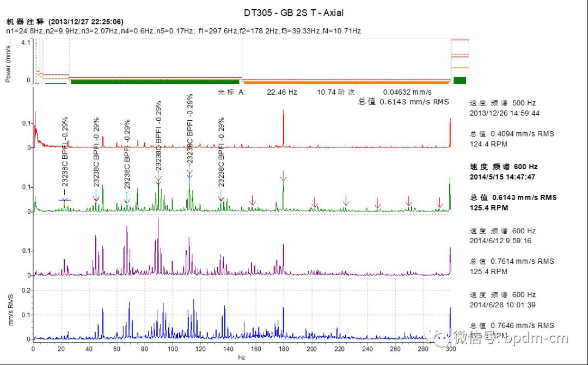
Task: Activate the bold 2014/5/15 14:47:47 spectrum entry
Action: click(502, 177)
